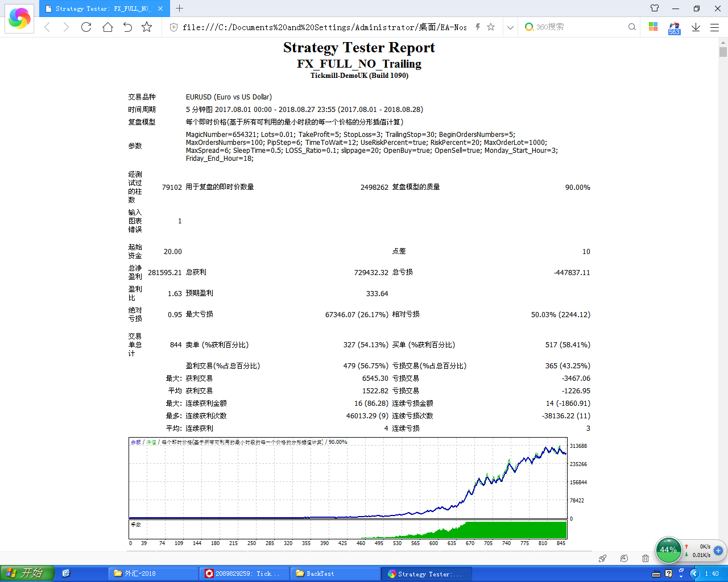
Task: Click the extension icon with 563 badge
Action: [675, 28]
